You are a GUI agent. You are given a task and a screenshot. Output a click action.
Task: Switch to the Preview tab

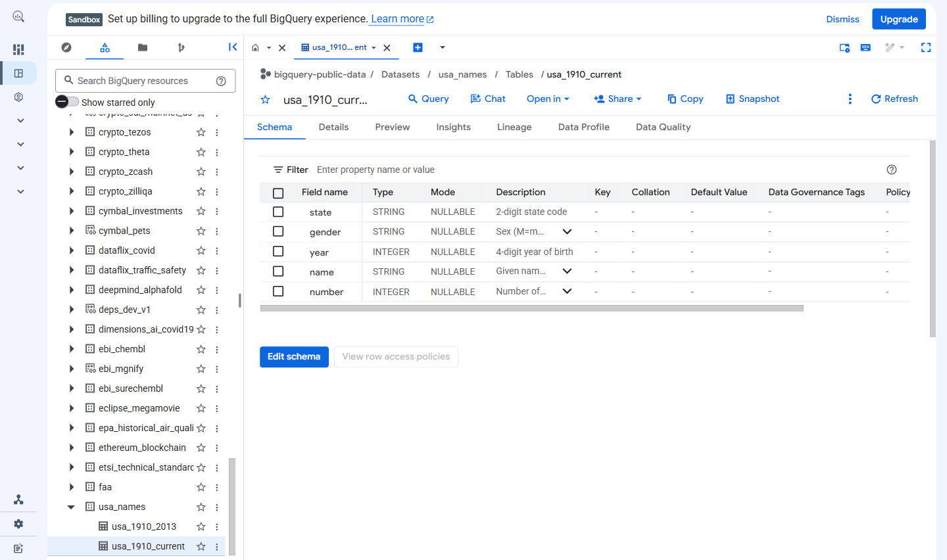(x=393, y=127)
